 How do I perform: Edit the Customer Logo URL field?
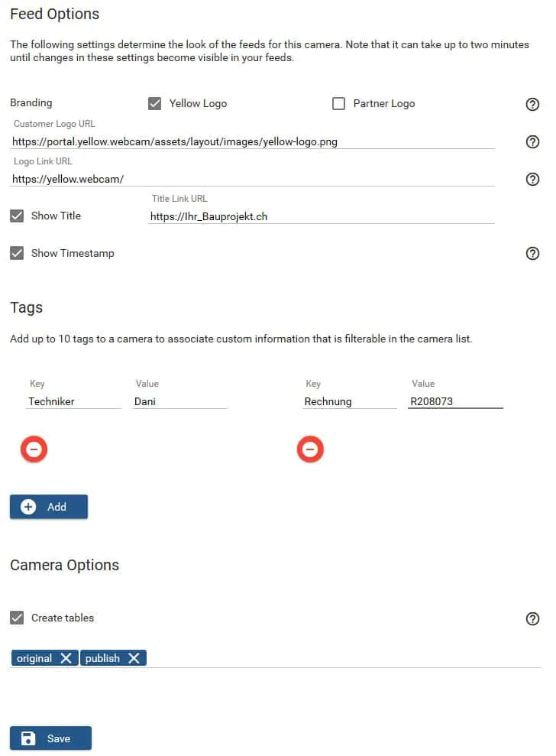pos(252,141)
